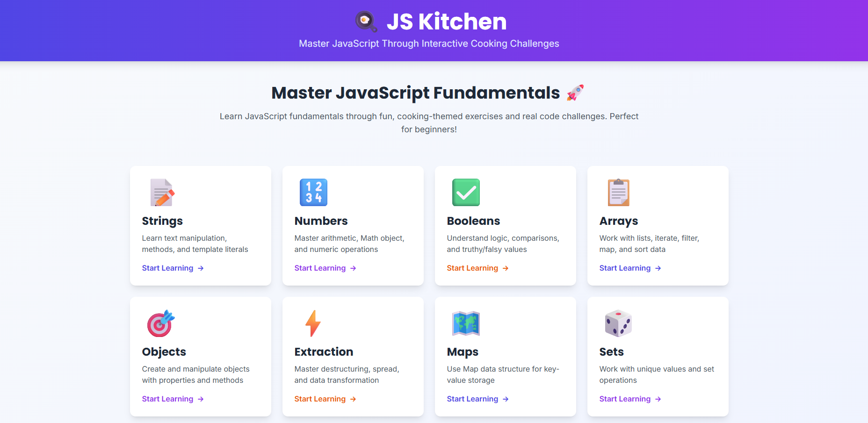868x423 pixels.
Task: Click the intro paragraph about cooking-themed exercises
Action: click(x=429, y=123)
